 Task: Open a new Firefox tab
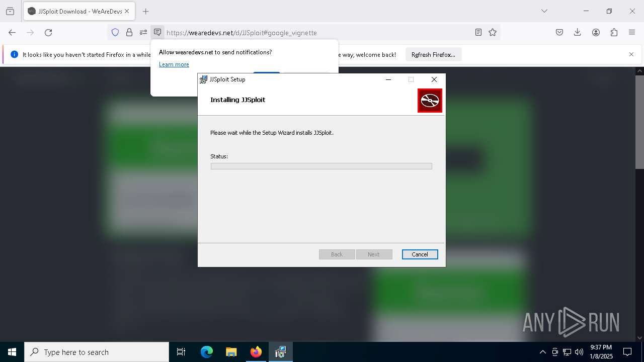coord(145,11)
